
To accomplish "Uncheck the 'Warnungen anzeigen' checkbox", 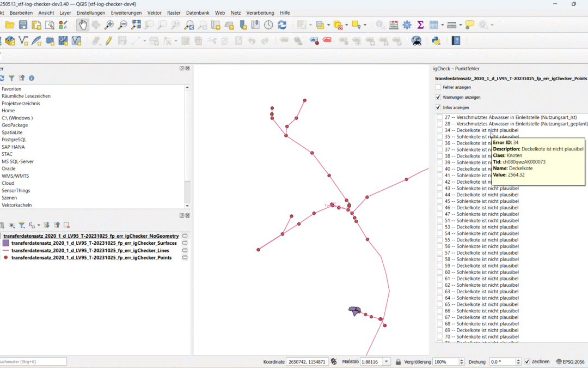I will pyautogui.click(x=438, y=97).
